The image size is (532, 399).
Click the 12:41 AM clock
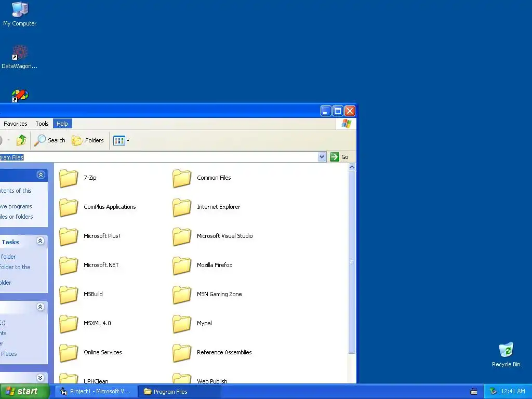[513, 392]
